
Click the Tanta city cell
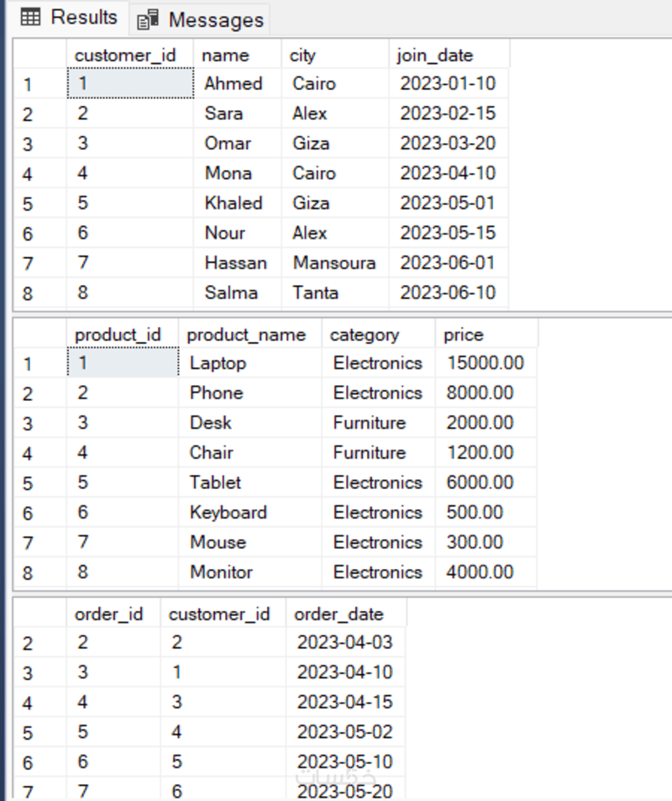(x=316, y=293)
